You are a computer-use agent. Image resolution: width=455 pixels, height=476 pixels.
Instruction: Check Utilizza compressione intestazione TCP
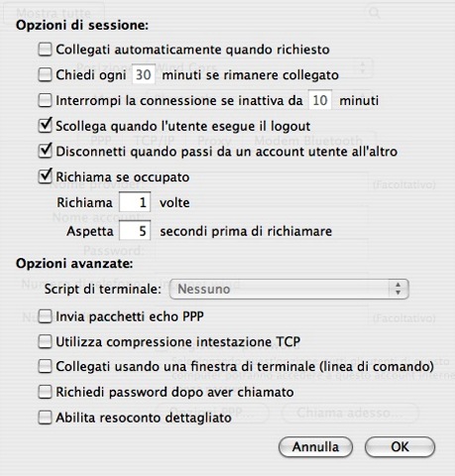pos(45,341)
